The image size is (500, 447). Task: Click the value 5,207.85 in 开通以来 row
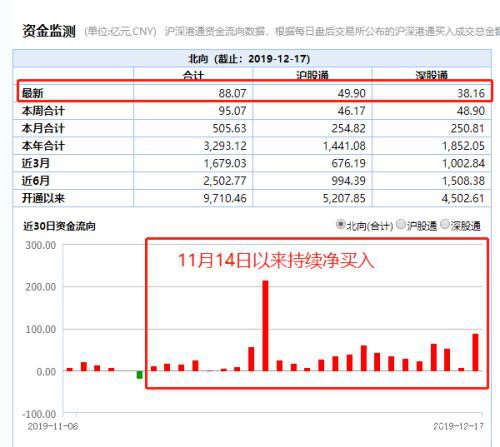[344, 199]
